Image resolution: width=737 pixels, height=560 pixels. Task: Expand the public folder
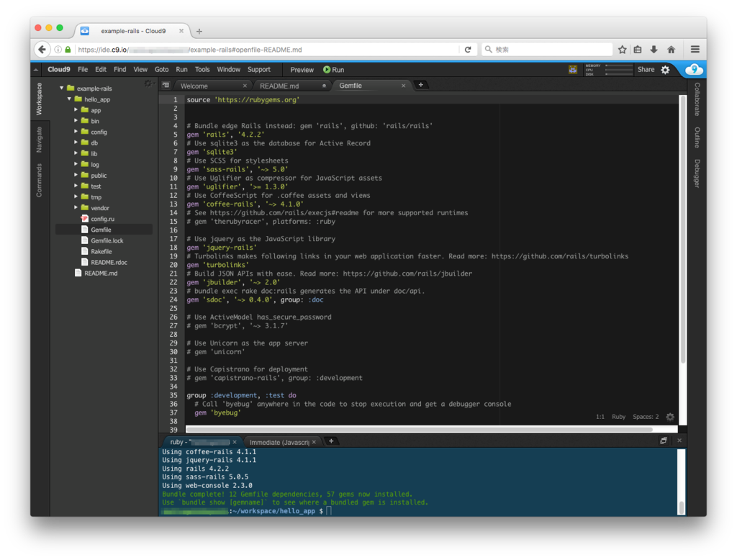(x=76, y=175)
